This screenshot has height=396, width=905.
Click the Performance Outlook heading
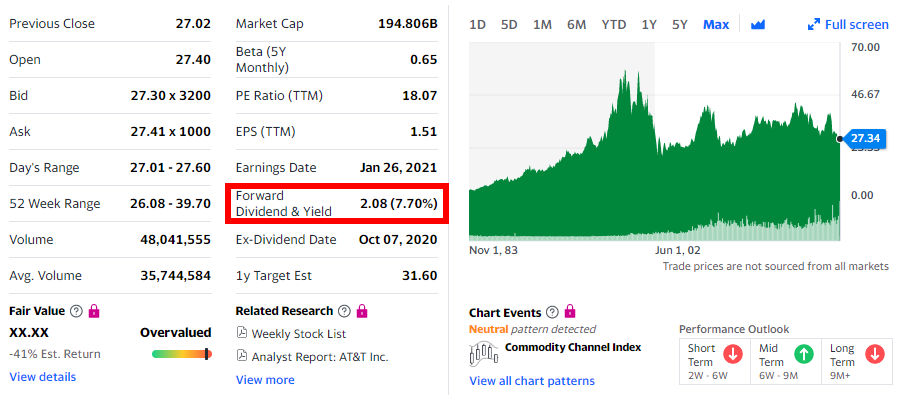coord(734,330)
